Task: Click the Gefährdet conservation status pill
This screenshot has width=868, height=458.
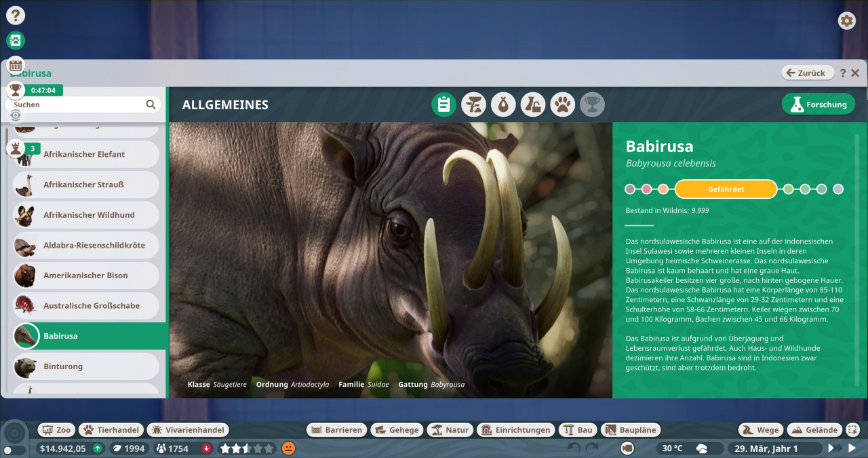Action: tap(726, 189)
